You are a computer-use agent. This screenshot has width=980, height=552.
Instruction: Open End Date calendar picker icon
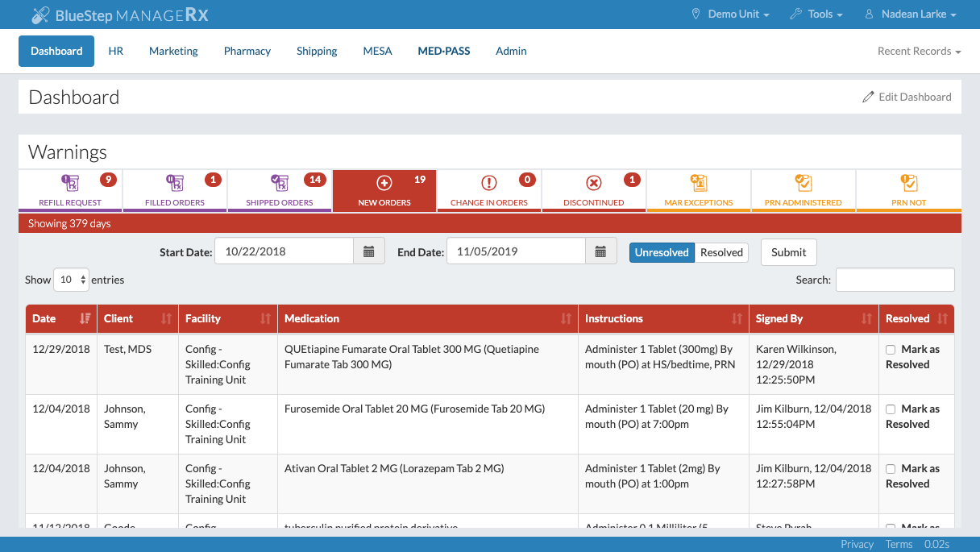(x=600, y=251)
